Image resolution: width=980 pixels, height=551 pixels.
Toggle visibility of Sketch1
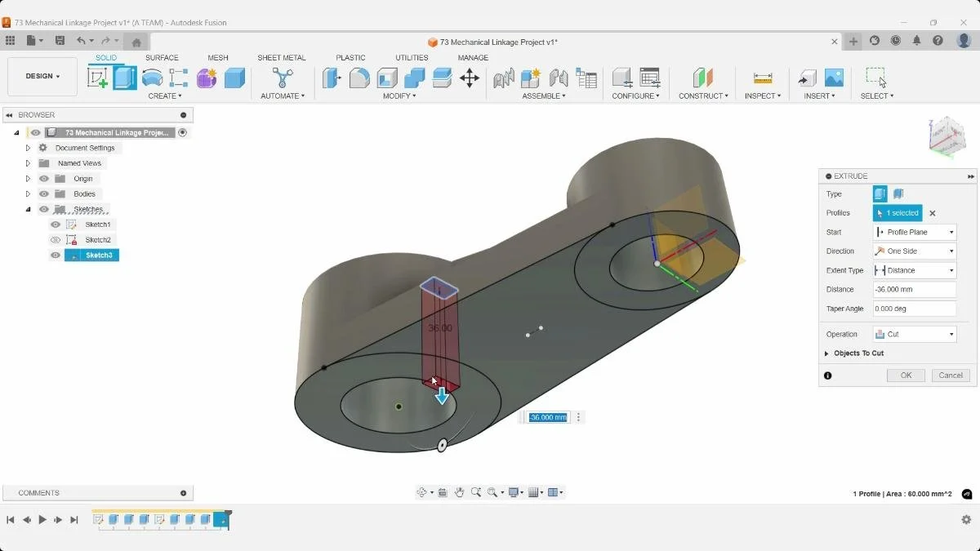pyautogui.click(x=56, y=224)
